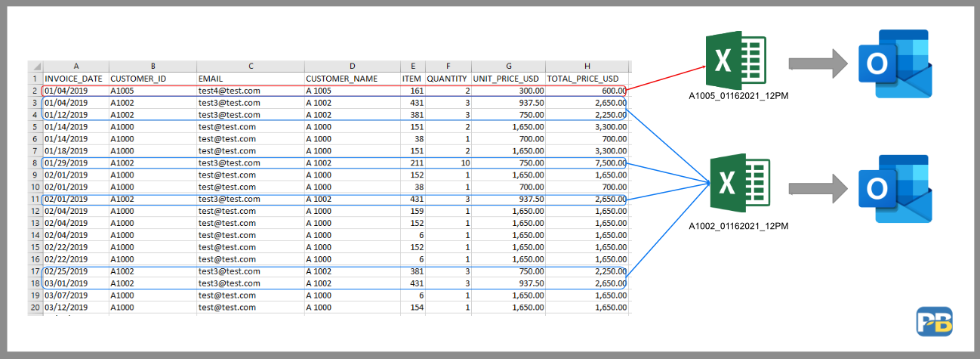Click the PB logo in the bottom corner
The width and height of the screenshot is (980, 359).
pyautogui.click(x=934, y=321)
